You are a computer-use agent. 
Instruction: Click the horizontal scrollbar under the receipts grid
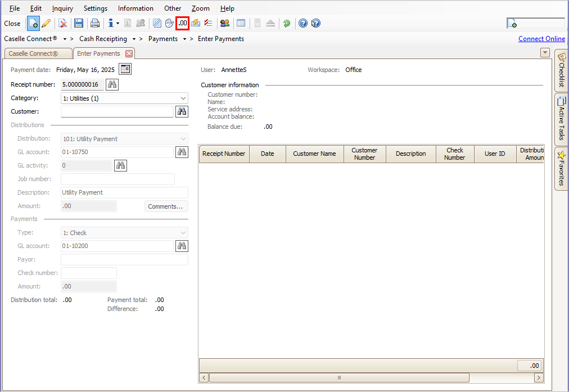pyautogui.click(x=339, y=378)
